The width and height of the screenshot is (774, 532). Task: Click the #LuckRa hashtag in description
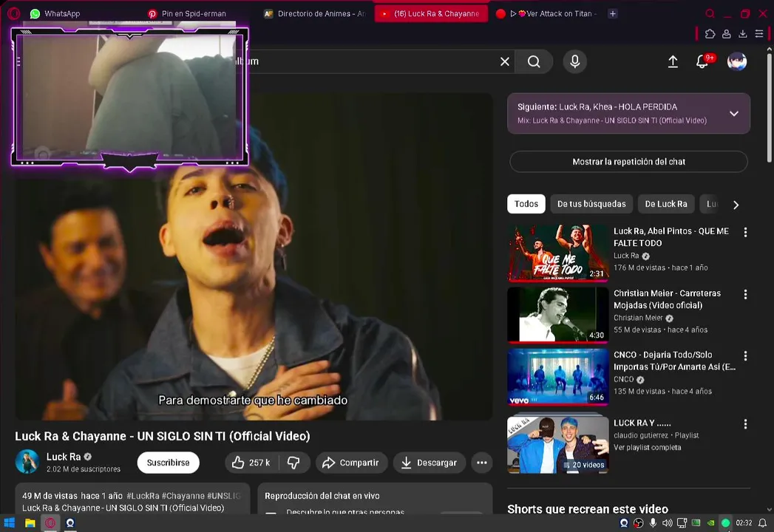[x=143, y=496]
